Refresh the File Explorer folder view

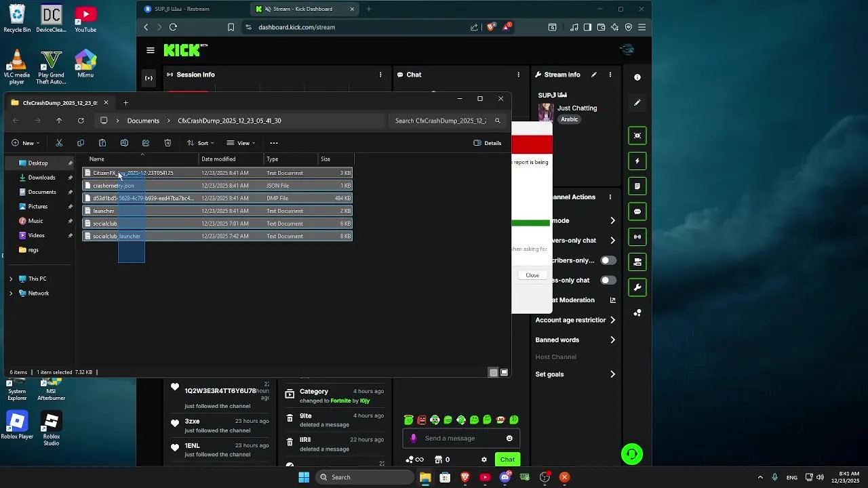pyautogui.click(x=81, y=121)
